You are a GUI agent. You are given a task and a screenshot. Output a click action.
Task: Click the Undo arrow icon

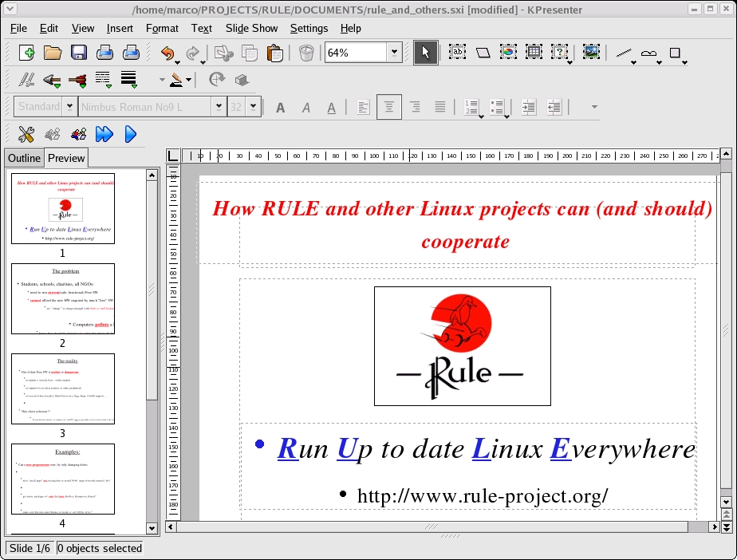click(167, 53)
